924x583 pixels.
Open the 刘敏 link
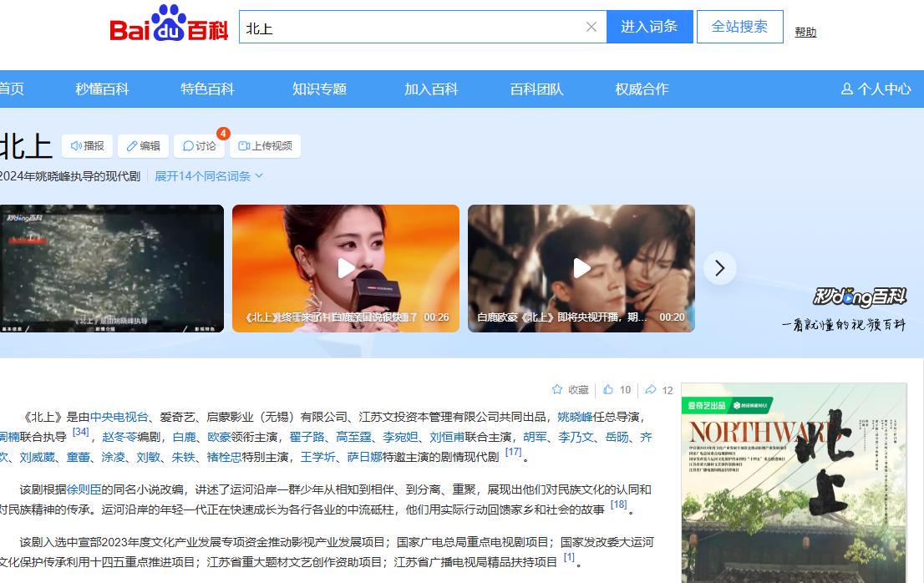[x=149, y=457]
